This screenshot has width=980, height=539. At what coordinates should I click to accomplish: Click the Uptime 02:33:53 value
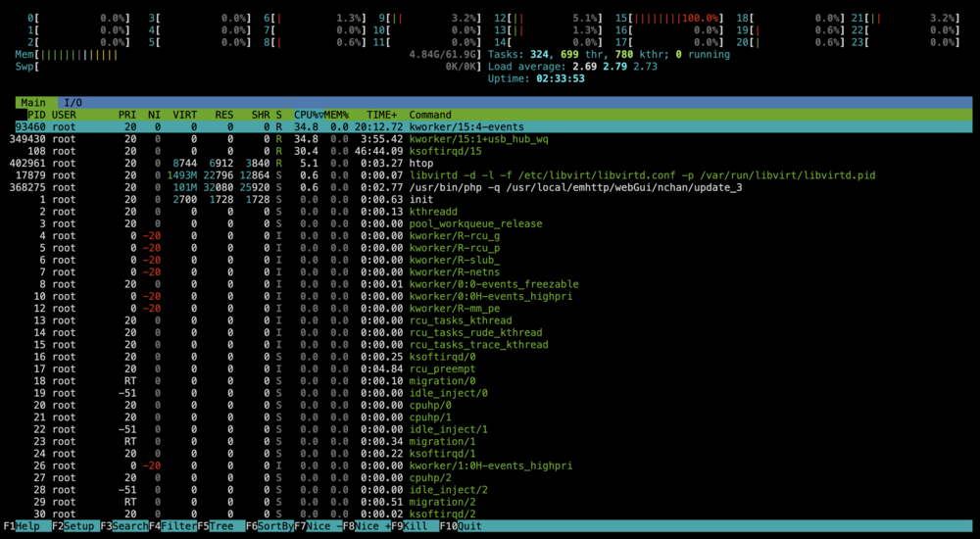point(561,78)
